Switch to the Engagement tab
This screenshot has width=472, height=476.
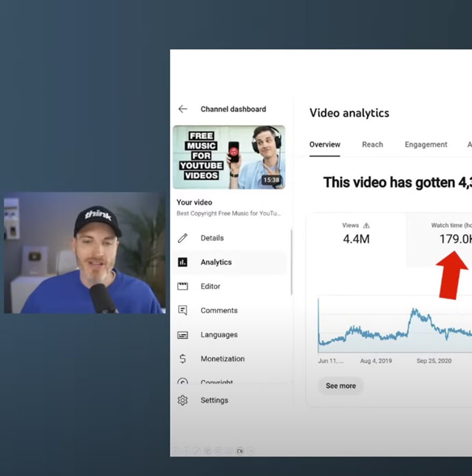coord(426,144)
